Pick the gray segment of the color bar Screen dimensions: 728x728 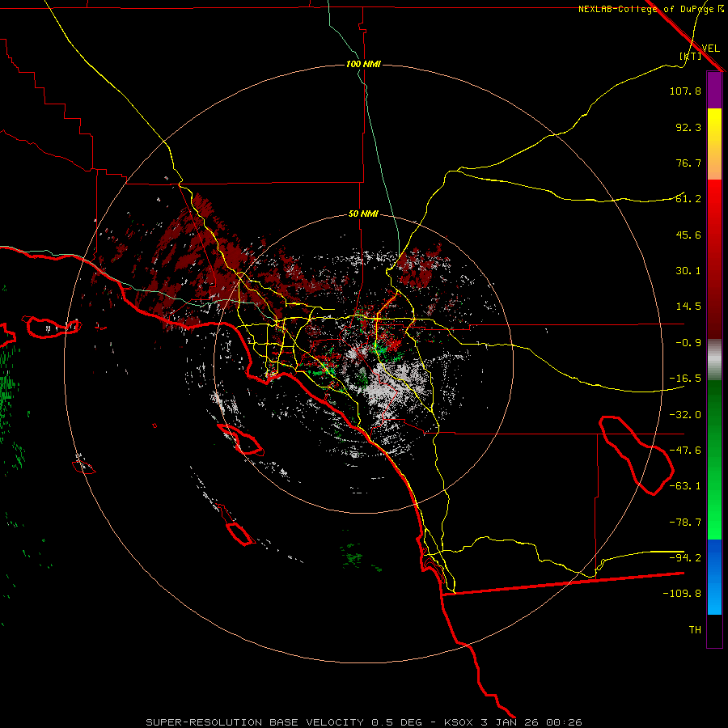714,360
